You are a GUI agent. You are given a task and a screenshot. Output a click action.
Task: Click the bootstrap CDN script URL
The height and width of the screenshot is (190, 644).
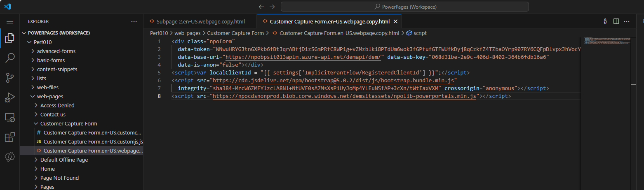pyautogui.click(x=333, y=80)
